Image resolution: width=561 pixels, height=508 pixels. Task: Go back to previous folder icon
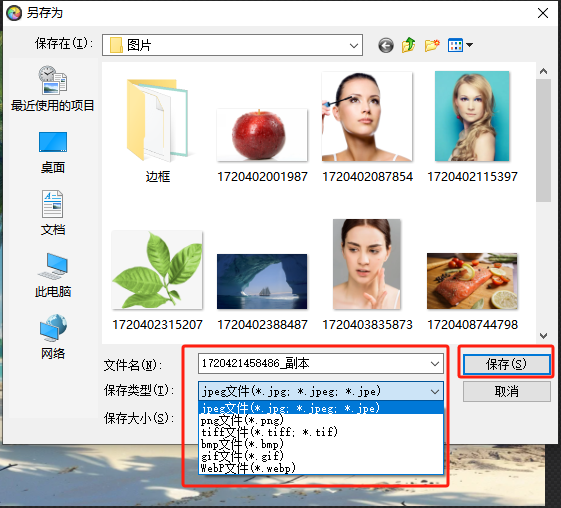386,45
